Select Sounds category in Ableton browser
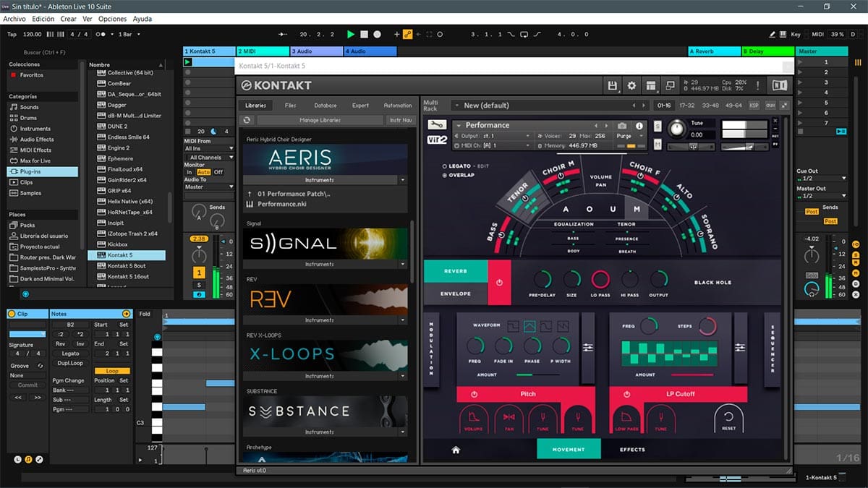868x488 pixels. point(29,107)
